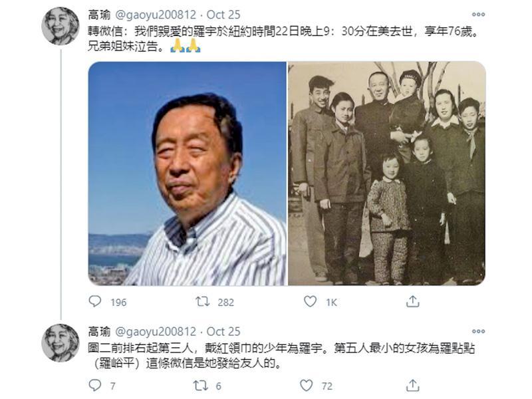Open display name 高瑜 on second tweet

point(99,331)
